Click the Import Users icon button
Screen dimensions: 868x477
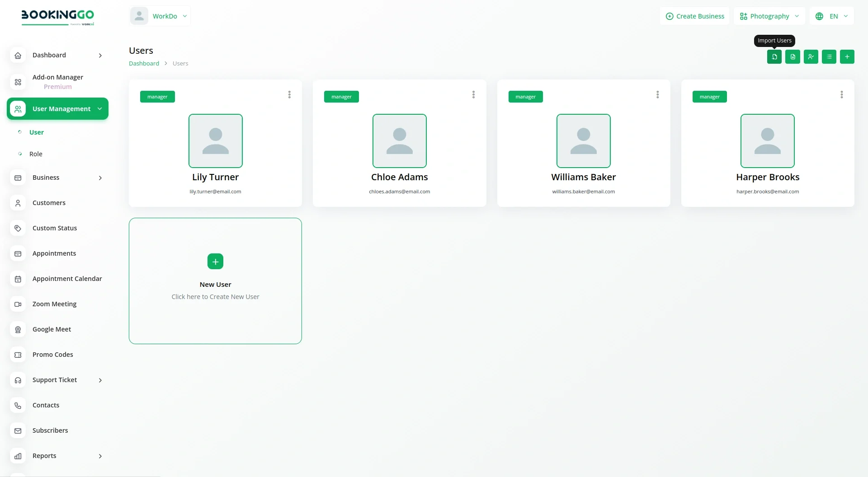tap(774, 57)
